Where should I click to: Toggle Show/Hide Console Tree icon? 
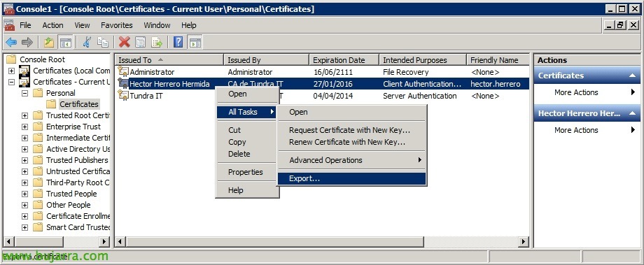pyautogui.click(x=65, y=42)
